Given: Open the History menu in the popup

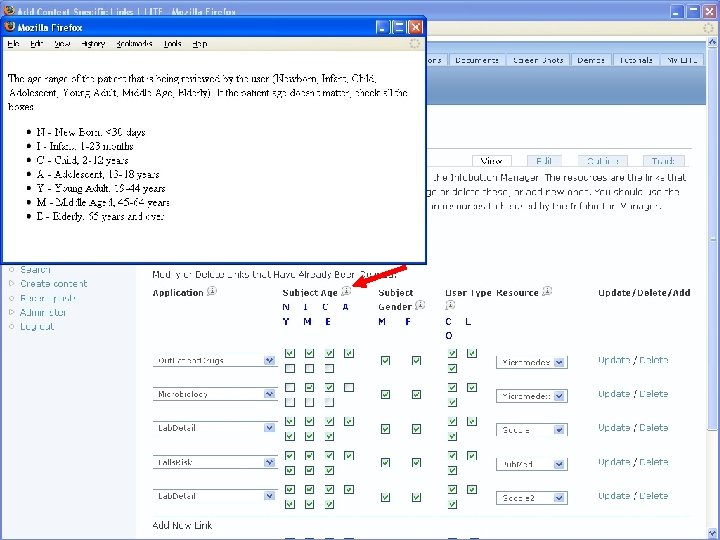Looking at the screenshot, I should pos(93,44).
